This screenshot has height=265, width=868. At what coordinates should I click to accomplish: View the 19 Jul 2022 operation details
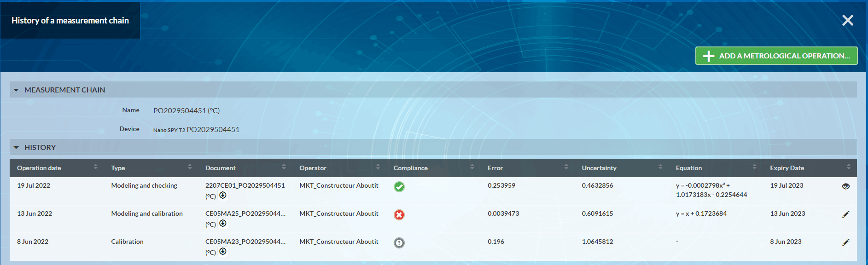pos(845,186)
